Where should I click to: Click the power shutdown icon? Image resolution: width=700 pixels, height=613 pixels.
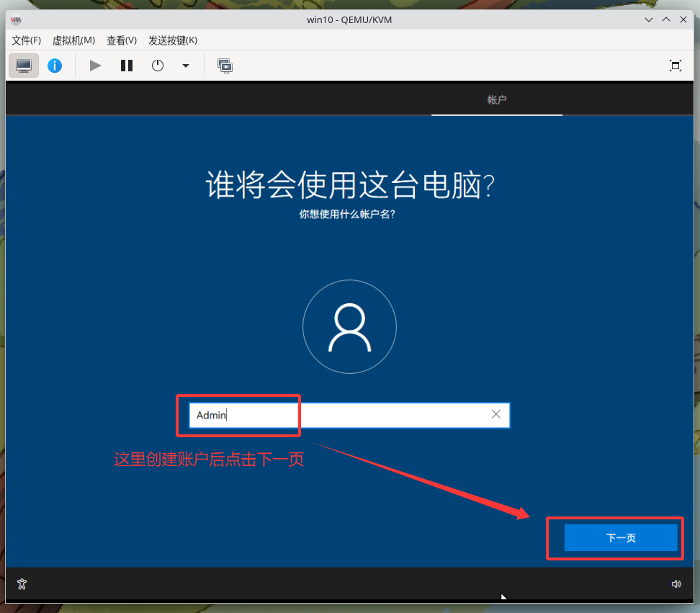pyautogui.click(x=158, y=66)
